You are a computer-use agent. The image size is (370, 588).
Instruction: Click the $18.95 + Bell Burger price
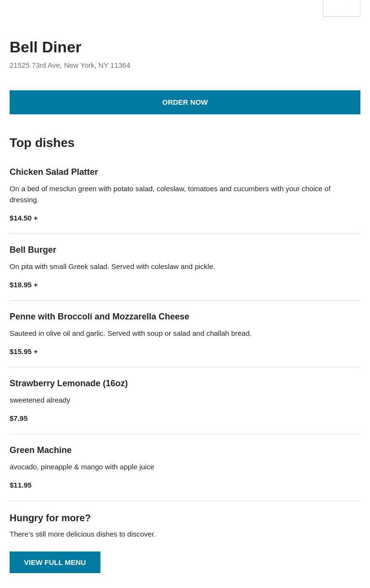pos(24,285)
